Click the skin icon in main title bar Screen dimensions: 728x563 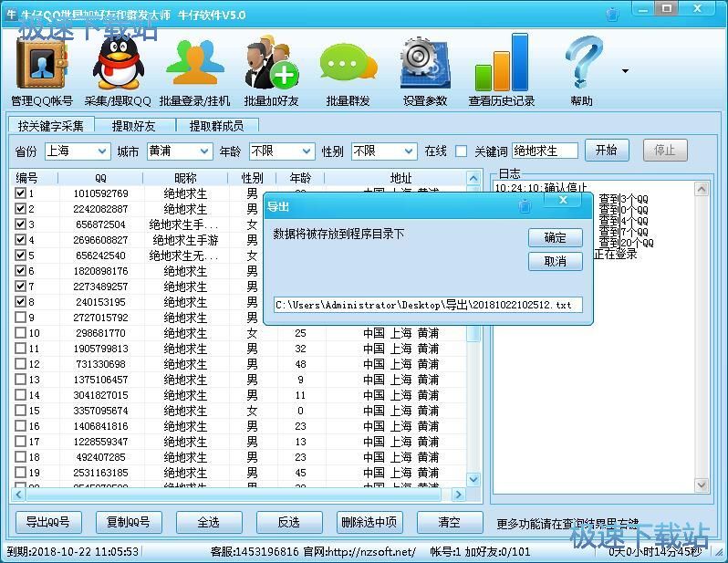(613, 14)
